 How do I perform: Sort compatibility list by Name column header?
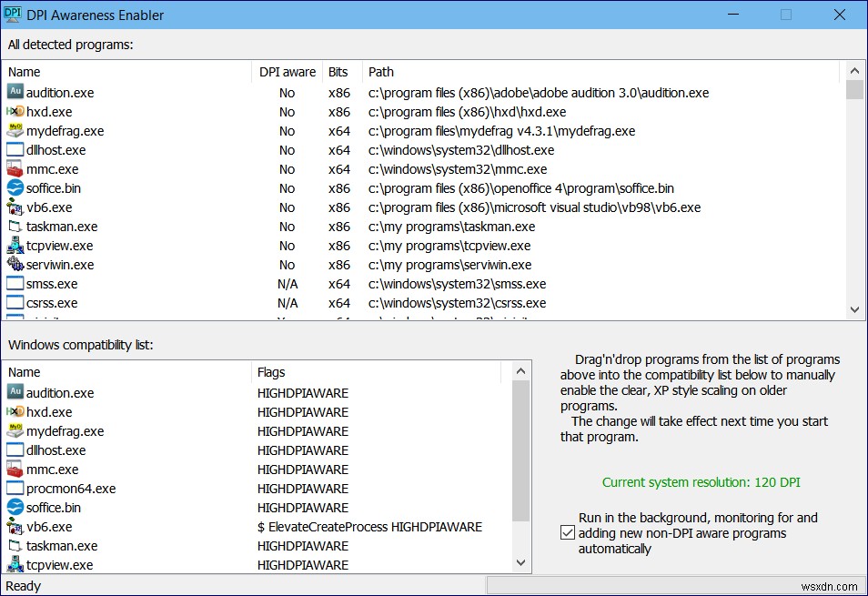coord(126,372)
